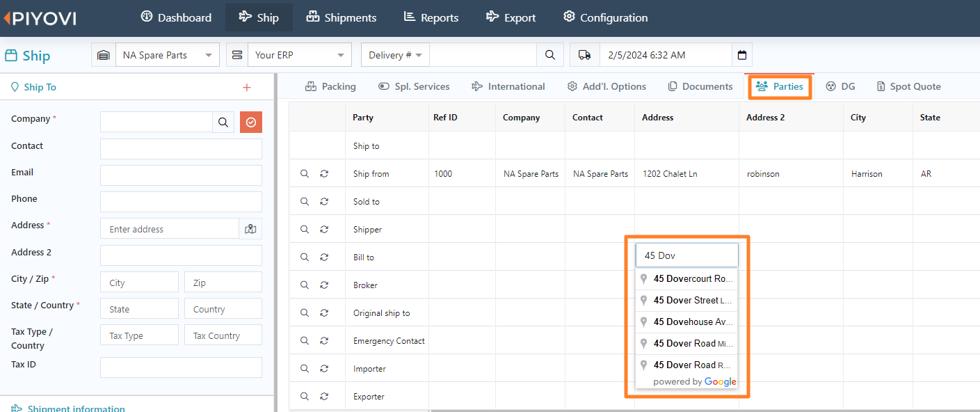The height and width of the screenshot is (412, 980).
Task: Click the refresh icon in Ship from row
Action: coord(324,173)
